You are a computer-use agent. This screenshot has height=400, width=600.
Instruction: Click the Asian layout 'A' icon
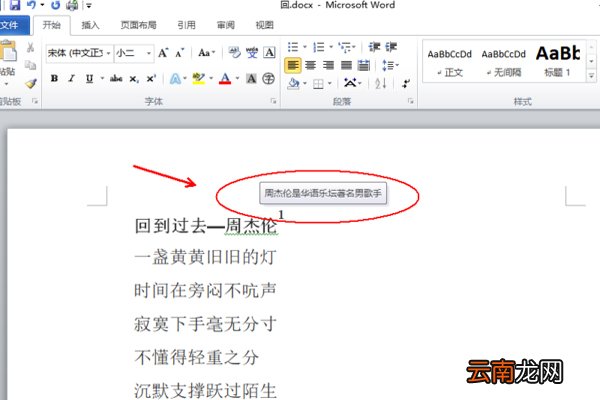pyautogui.click(x=349, y=83)
